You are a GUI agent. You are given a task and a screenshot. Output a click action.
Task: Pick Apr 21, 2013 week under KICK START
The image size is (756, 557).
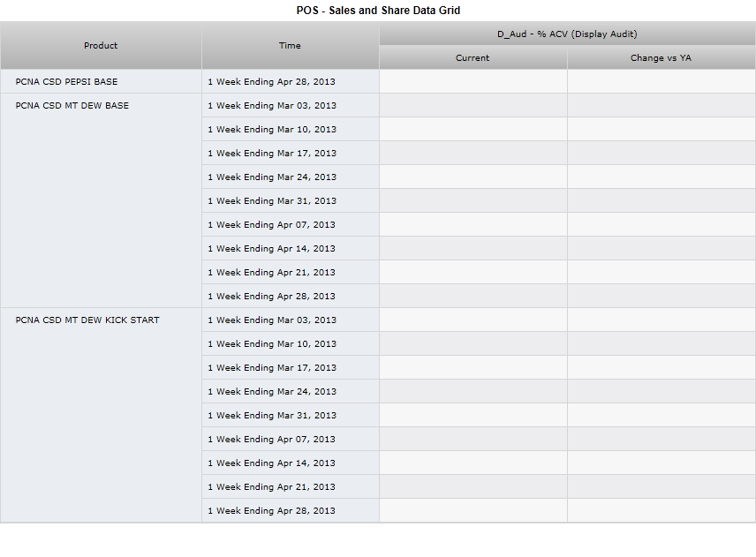pos(291,487)
